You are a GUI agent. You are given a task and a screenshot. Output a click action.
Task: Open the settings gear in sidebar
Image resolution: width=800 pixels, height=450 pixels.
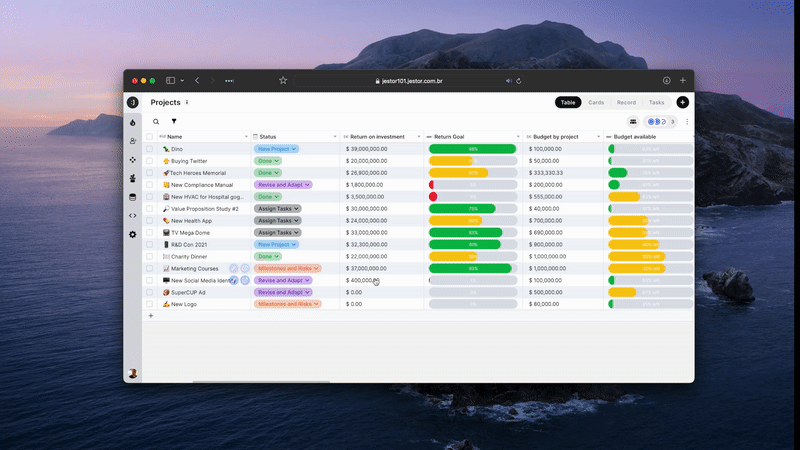[133, 235]
